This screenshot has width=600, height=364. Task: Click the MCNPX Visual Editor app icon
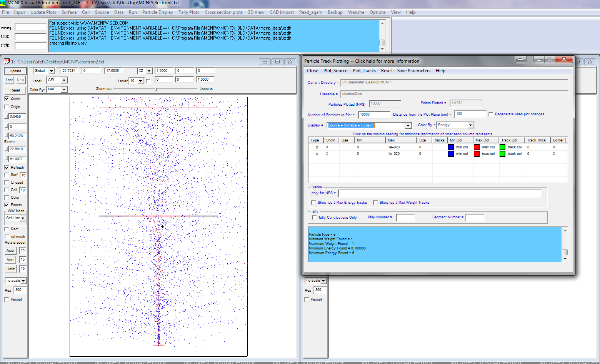3,3
